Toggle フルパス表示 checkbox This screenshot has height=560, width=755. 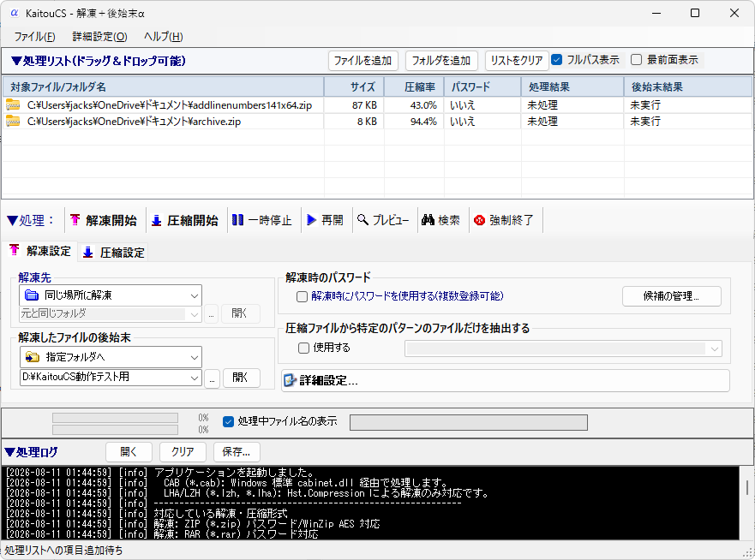557,60
